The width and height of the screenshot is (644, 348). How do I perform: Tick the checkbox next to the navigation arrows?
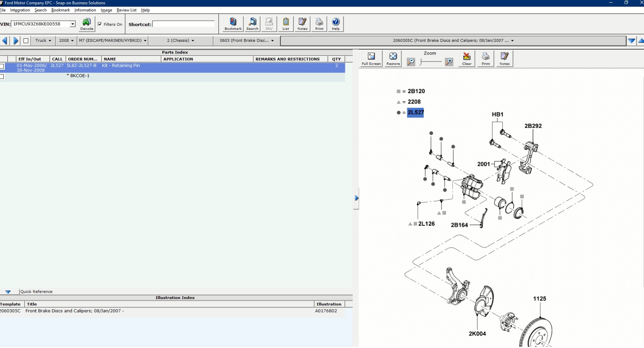[x=26, y=41]
